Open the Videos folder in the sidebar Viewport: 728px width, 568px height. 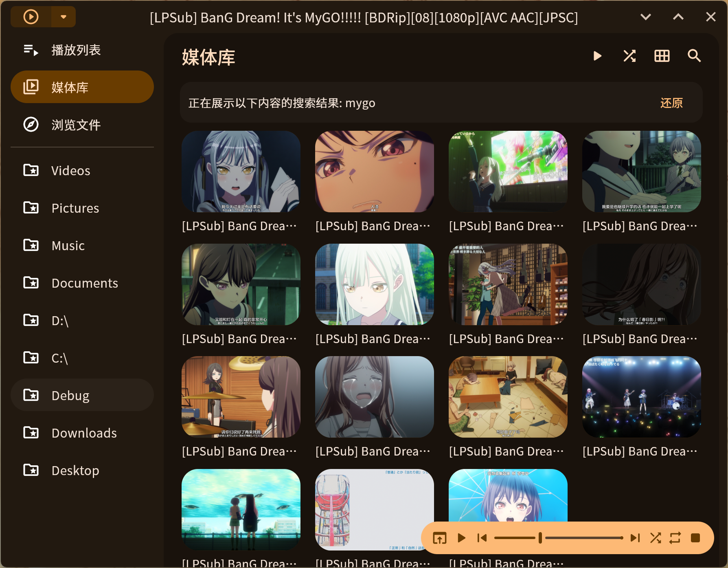tap(82, 170)
